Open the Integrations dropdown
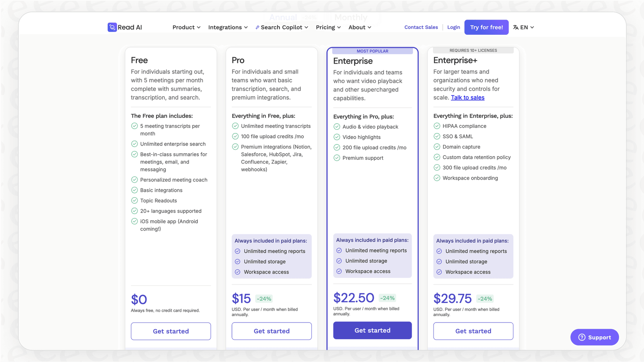 click(x=228, y=27)
